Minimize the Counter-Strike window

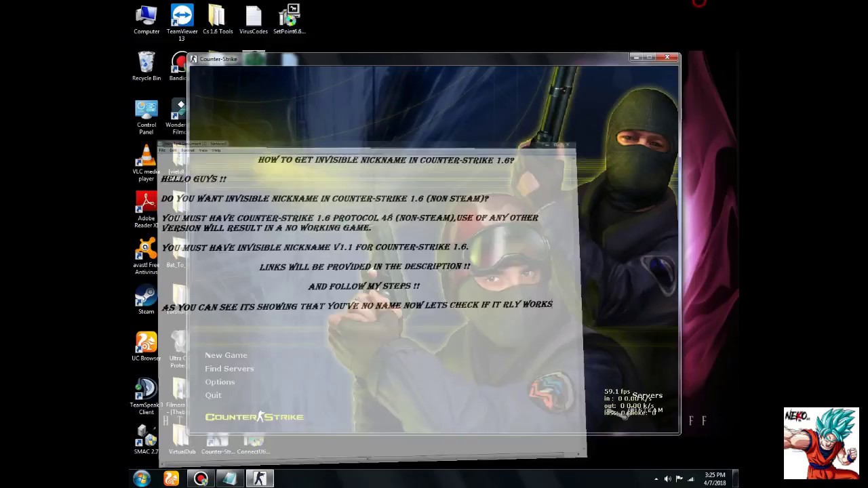636,58
